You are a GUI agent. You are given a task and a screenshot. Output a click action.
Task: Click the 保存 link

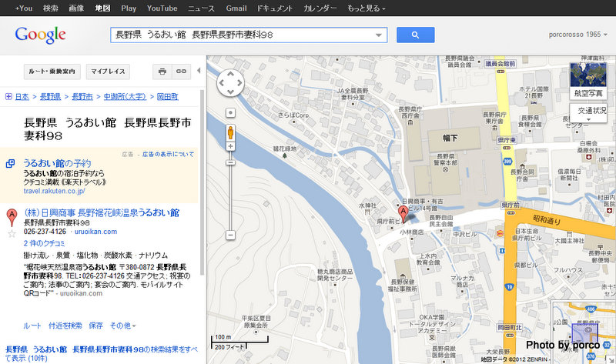(95, 326)
